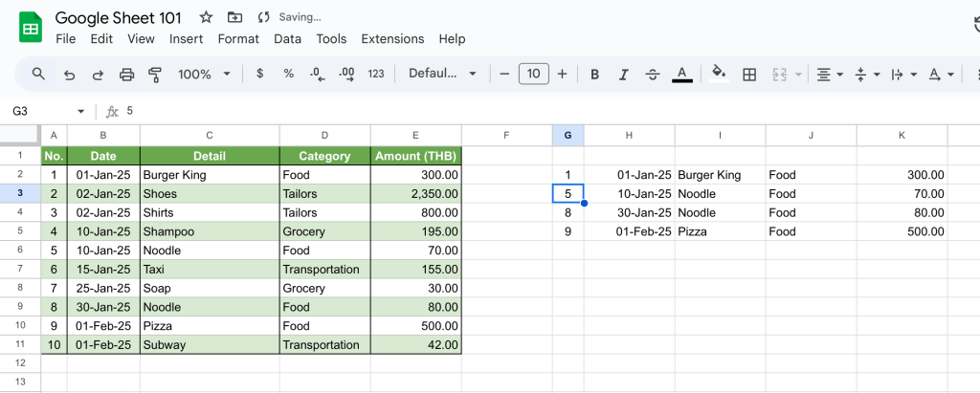Image resolution: width=980 pixels, height=393 pixels.
Task: Open the borders tool
Action: [x=749, y=74]
